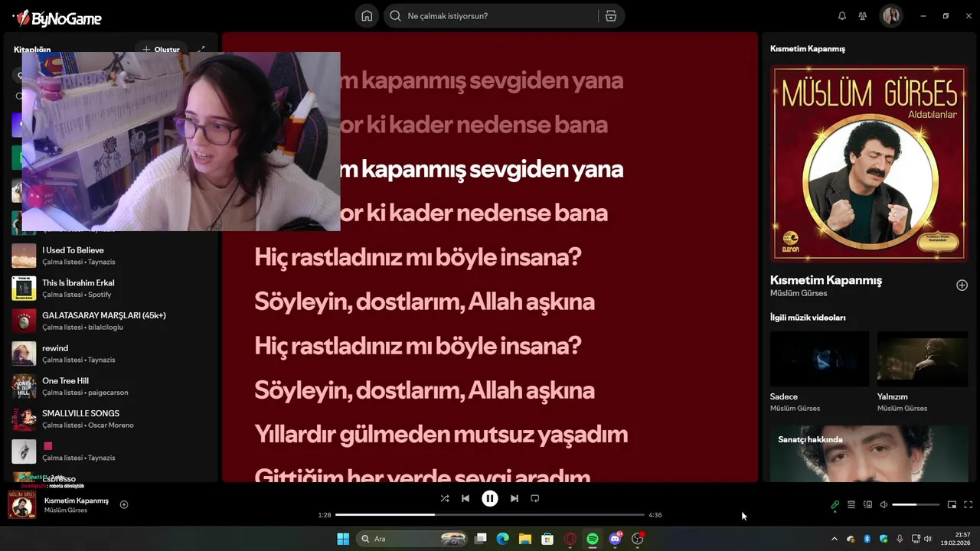980x551 pixels.
Task: Open the Windows Start menu
Action: click(342, 539)
